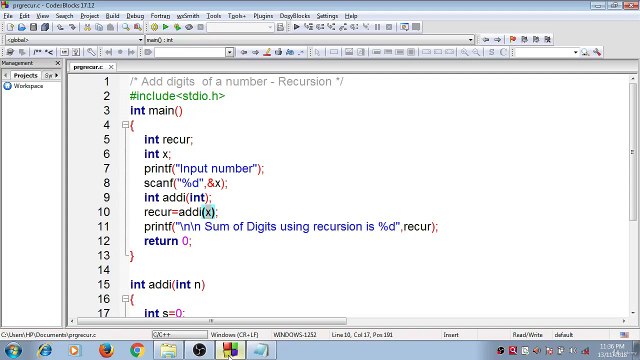Launch Google Chrome from the taskbar
The image size is (640, 360).
pos(138,350)
